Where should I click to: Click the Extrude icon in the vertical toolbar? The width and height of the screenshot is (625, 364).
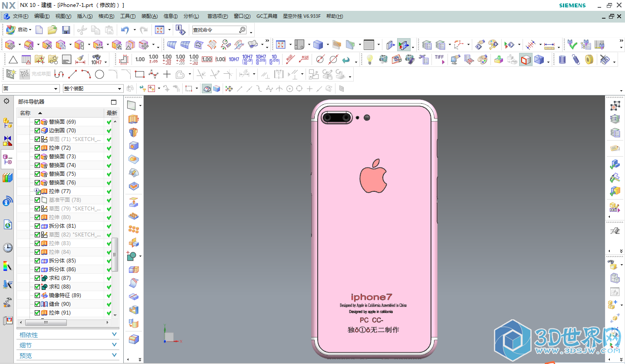pos(134,119)
